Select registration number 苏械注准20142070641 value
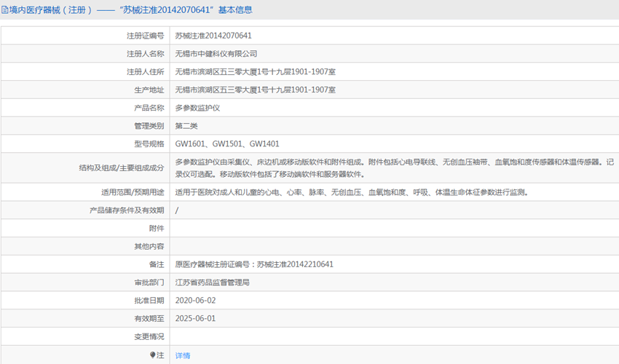Viewport: 619px width, 364px height. coord(213,35)
